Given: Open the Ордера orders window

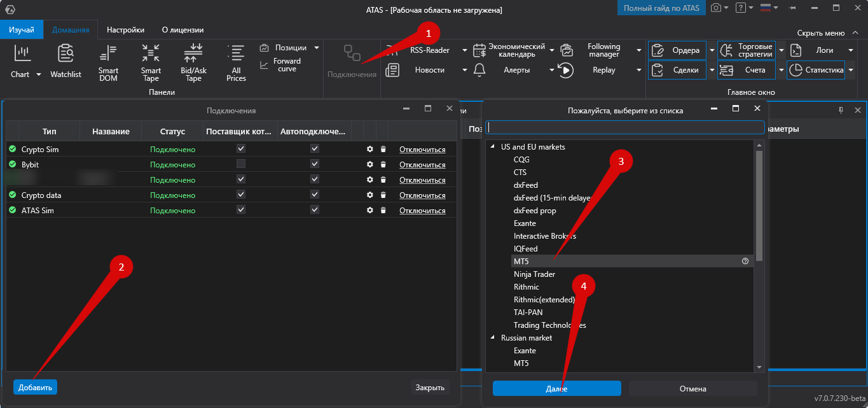Looking at the screenshot, I should point(677,50).
